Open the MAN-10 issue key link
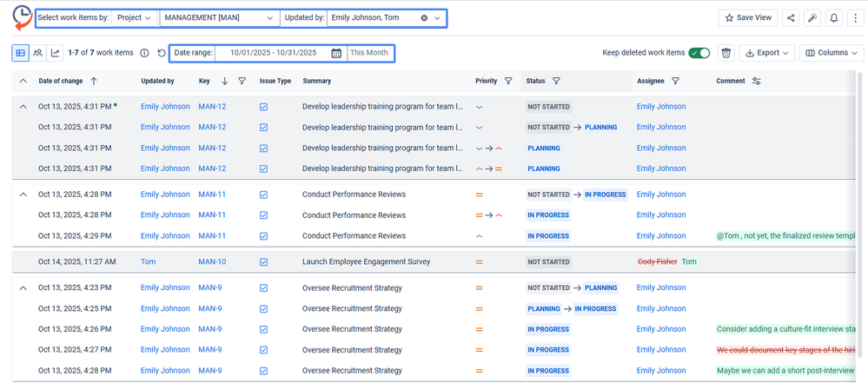Screen dimensions: 868x383 212,261
